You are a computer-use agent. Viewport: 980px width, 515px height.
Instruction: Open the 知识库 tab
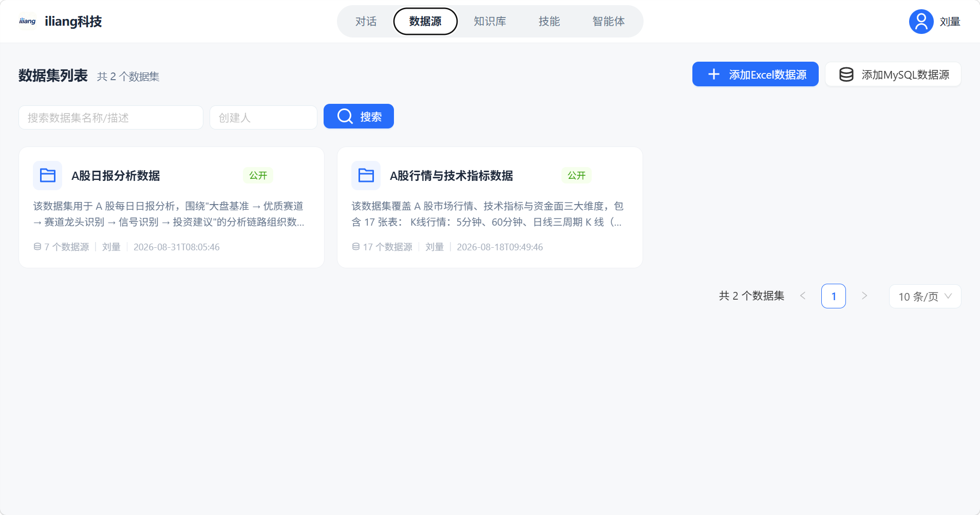(490, 21)
